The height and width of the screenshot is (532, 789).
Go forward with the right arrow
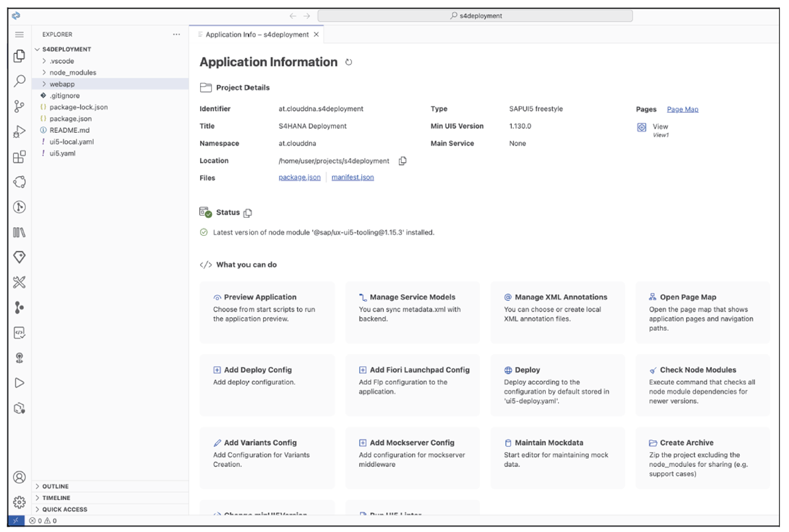point(307,16)
